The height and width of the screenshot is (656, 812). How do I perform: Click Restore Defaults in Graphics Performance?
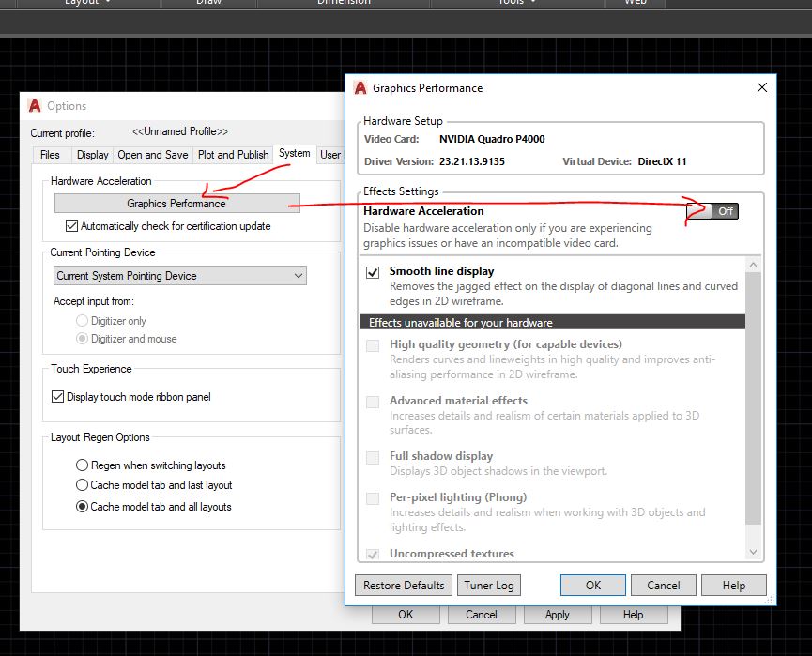pyautogui.click(x=403, y=585)
